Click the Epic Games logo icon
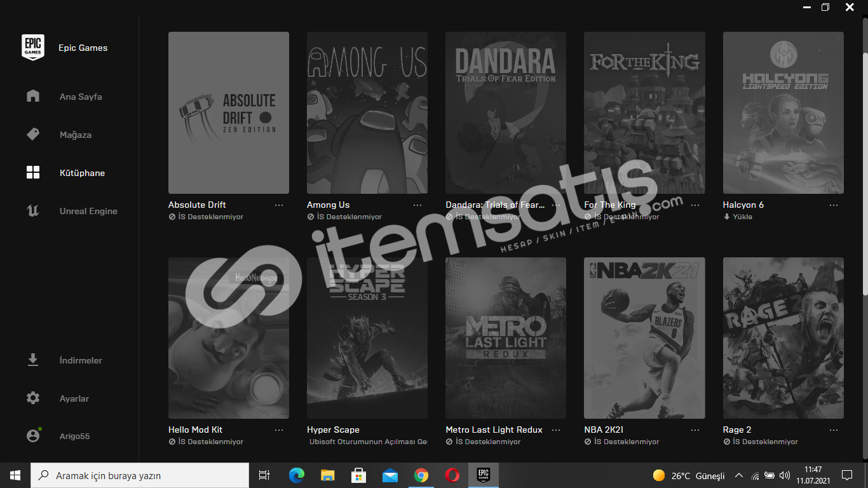This screenshot has width=868, height=488. [x=33, y=47]
